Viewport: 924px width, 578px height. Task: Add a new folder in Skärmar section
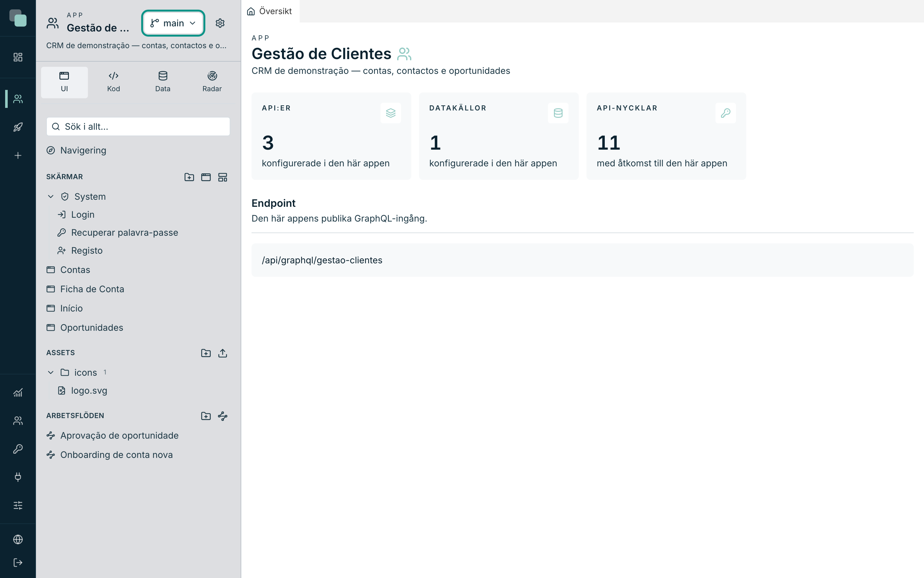189,177
